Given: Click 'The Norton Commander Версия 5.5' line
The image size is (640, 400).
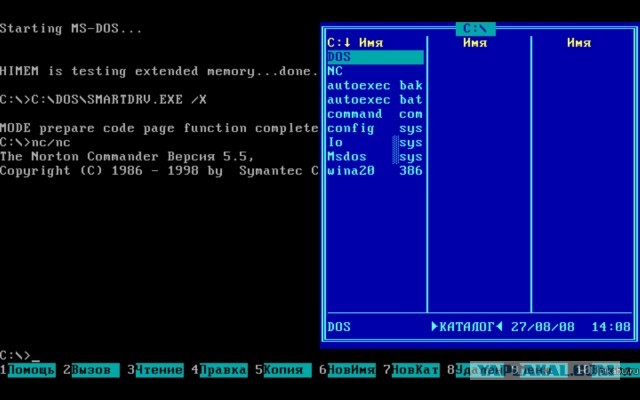Looking at the screenshot, I should click(127, 157).
